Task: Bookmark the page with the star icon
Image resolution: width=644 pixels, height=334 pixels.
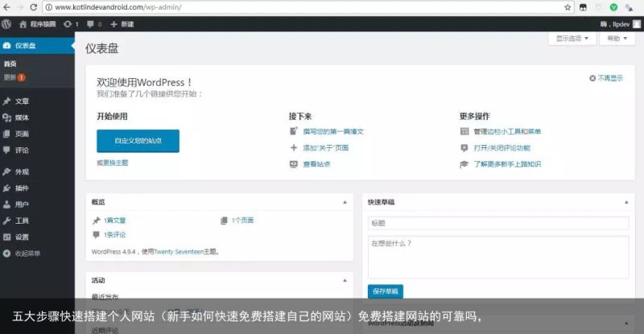Action: (568, 7)
